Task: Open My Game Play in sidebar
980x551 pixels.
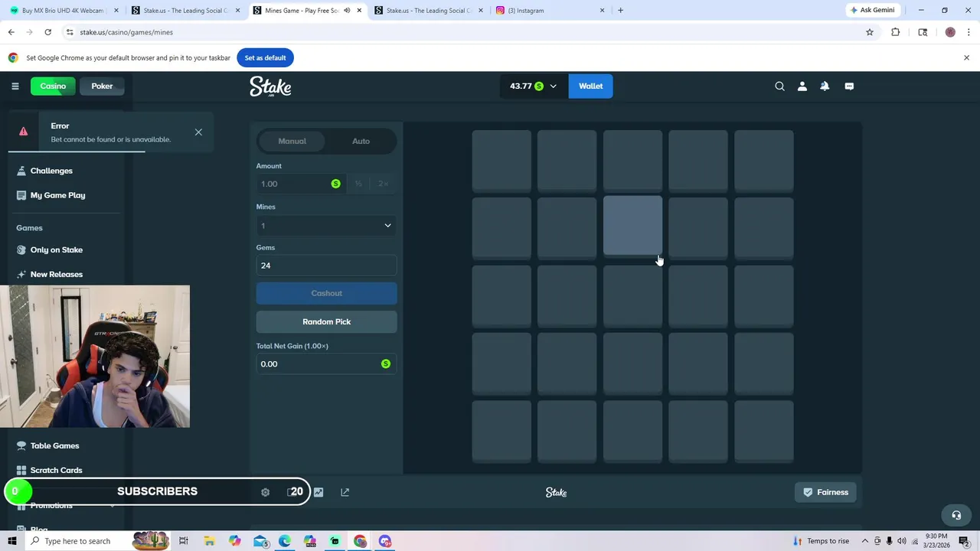Action: click(57, 195)
